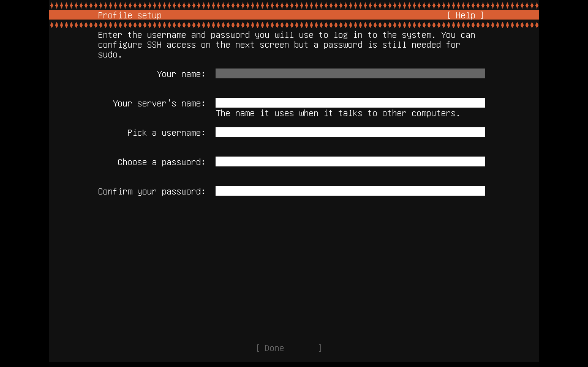588x367 pixels.
Task: Click the Pick a username input field
Action: (x=350, y=133)
